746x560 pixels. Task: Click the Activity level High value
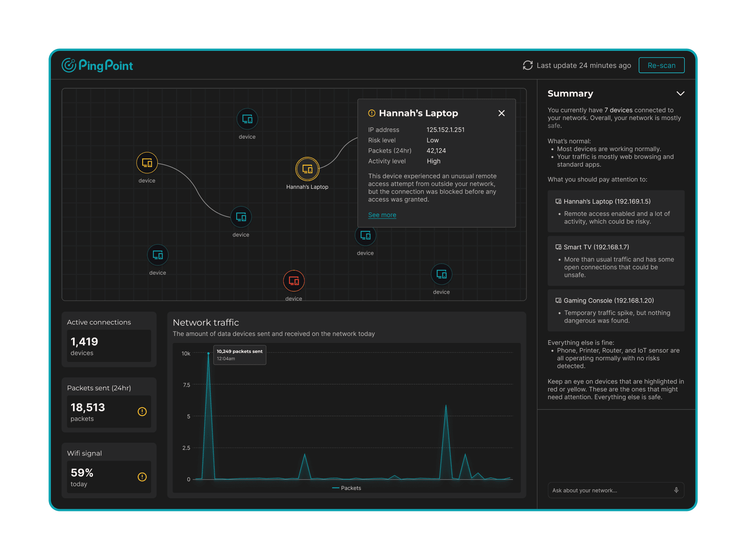pyautogui.click(x=434, y=161)
